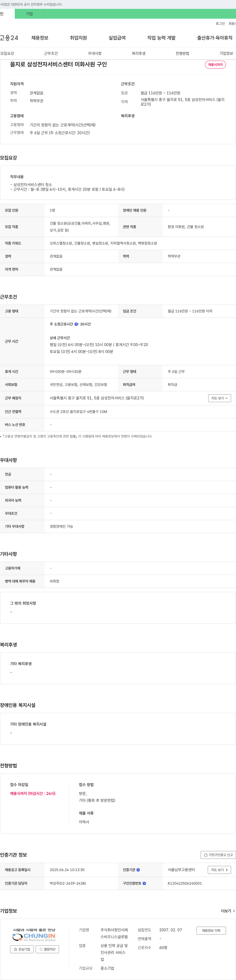Viewport: 236px width, 980px height.
Task: Select the employee count 60명
Action: [x=163, y=947]
